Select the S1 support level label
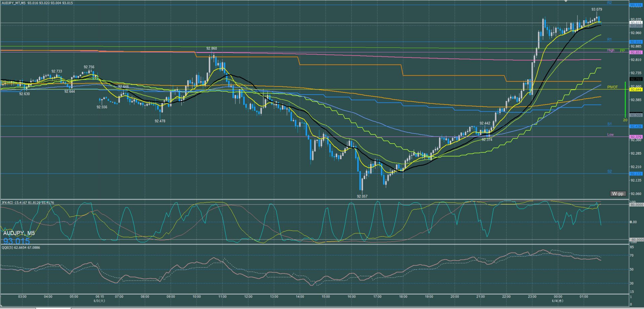The height and width of the screenshot is (309, 644). click(x=609, y=124)
